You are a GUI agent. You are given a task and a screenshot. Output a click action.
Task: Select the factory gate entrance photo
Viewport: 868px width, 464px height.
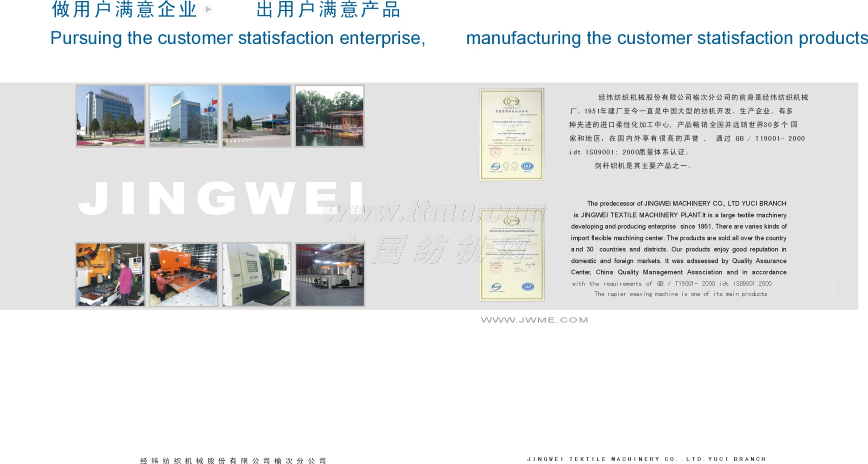257,116
